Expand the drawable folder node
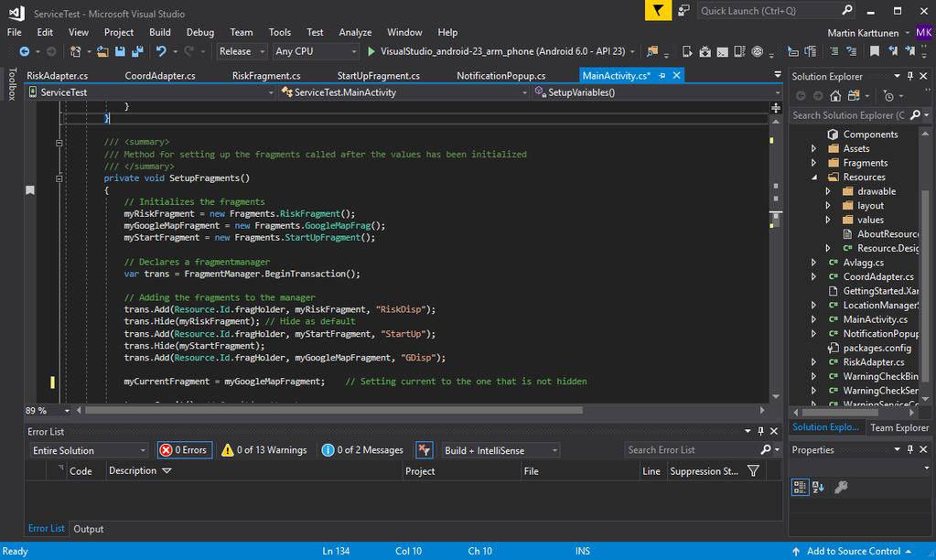The width and height of the screenshot is (936, 560). pyautogui.click(x=828, y=191)
